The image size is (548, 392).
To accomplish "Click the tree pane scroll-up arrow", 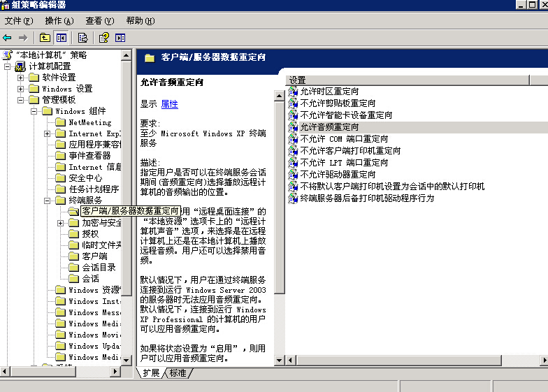I will [x=127, y=55].
